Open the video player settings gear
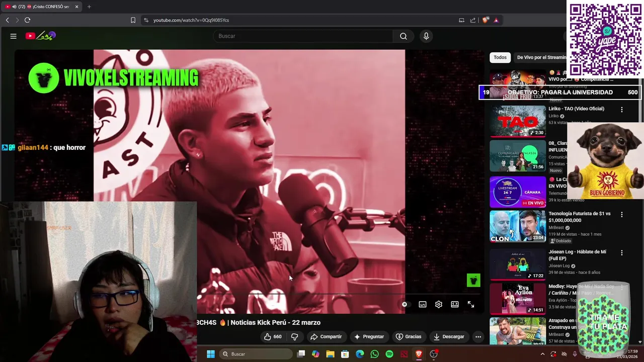This screenshot has width=644, height=362. coord(439,305)
